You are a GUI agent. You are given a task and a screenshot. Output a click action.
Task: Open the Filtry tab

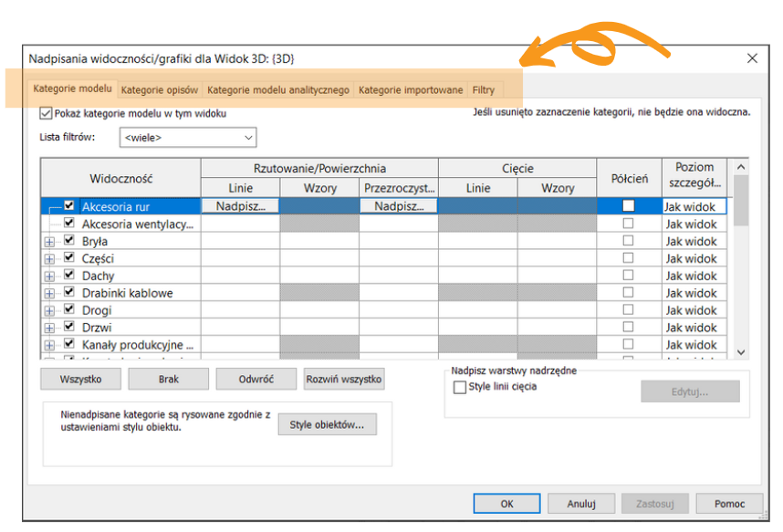(483, 90)
